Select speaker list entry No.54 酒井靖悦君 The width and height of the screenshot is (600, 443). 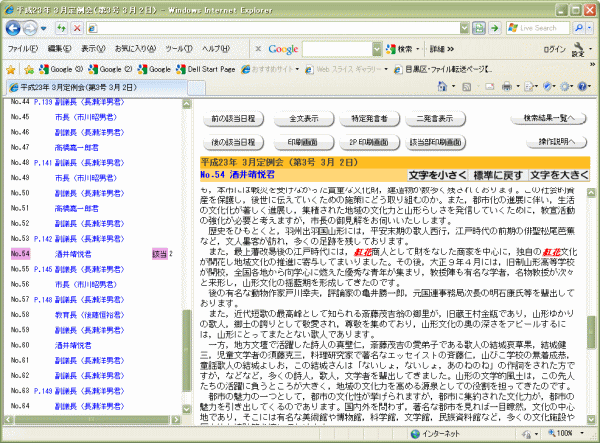[73, 254]
